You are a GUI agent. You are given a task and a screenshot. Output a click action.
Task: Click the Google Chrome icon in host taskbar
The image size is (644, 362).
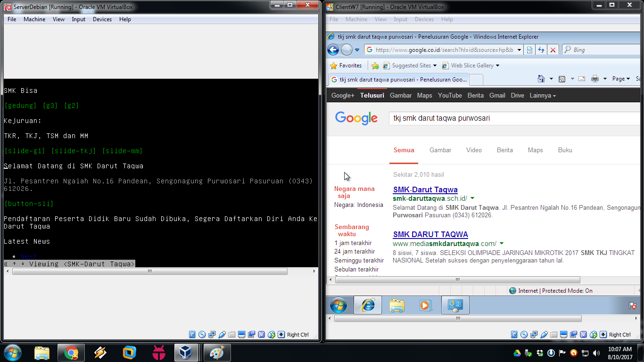(71, 353)
